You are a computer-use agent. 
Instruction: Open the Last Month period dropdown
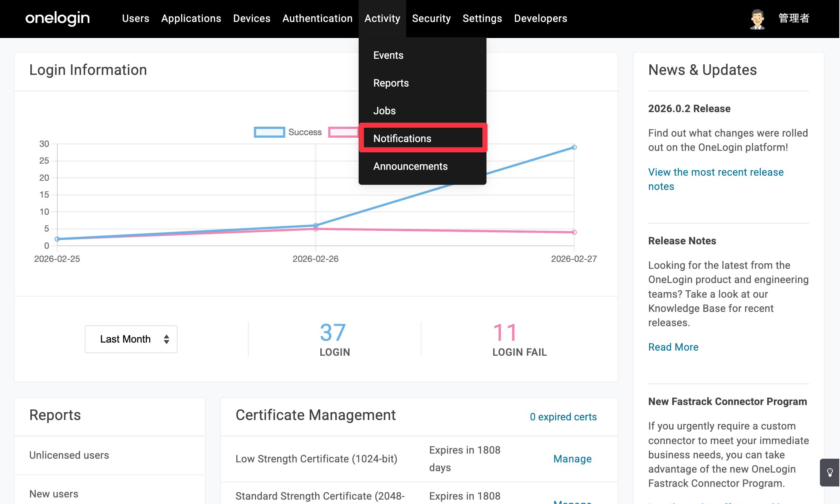click(131, 339)
